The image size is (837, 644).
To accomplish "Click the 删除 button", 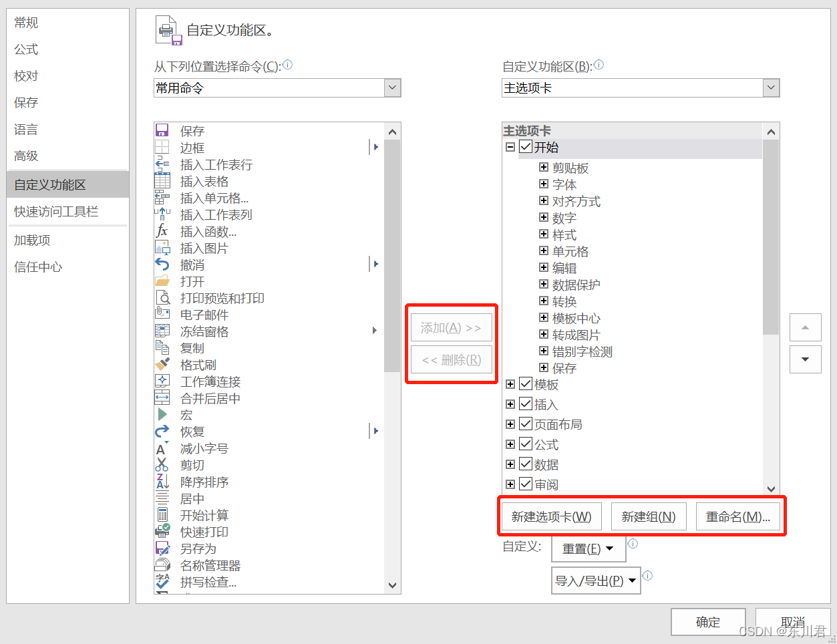I will pos(451,360).
